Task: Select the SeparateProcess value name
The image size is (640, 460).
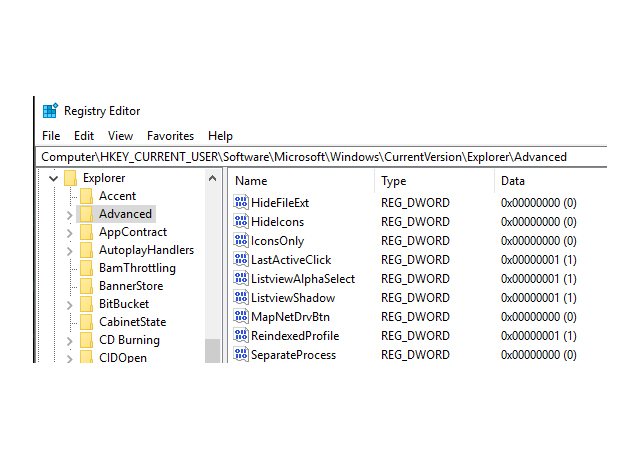Action: [x=293, y=355]
